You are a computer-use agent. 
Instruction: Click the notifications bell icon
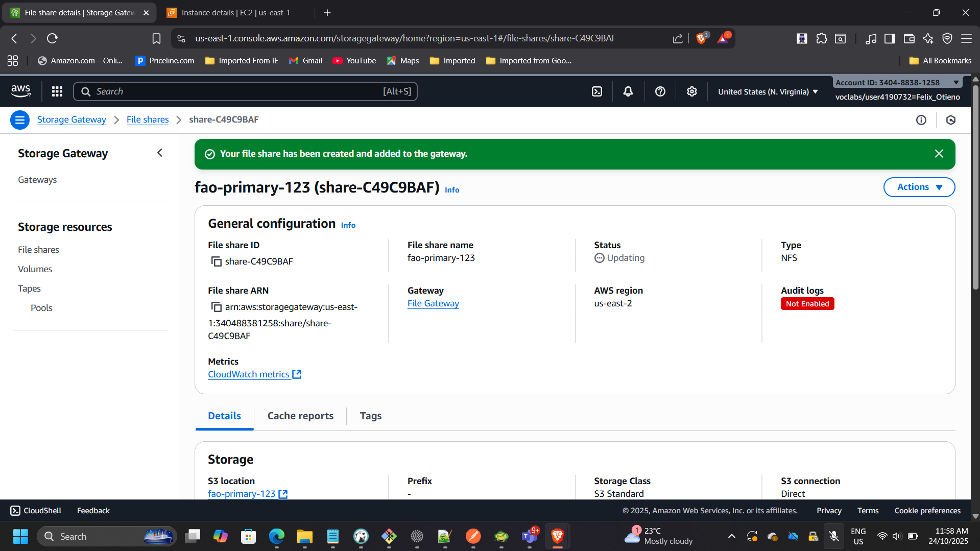[628, 91]
